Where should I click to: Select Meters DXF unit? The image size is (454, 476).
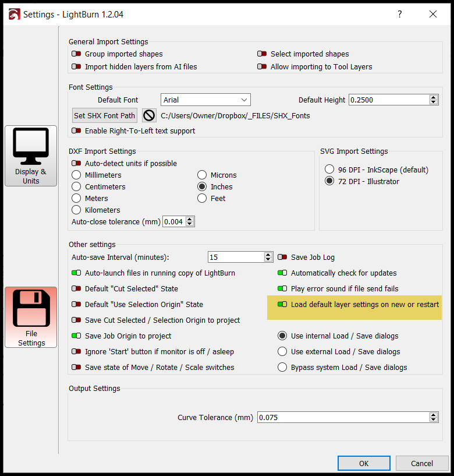pos(76,198)
